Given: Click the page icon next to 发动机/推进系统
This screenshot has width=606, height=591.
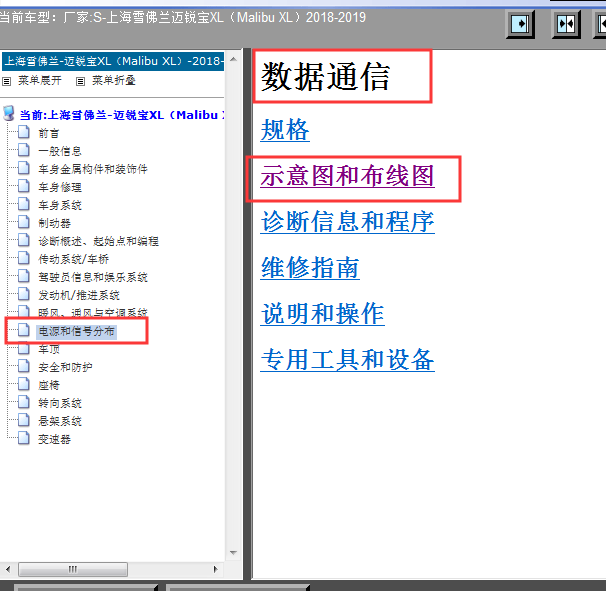Looking at the screenshot, I should click(x=24, y=294).
